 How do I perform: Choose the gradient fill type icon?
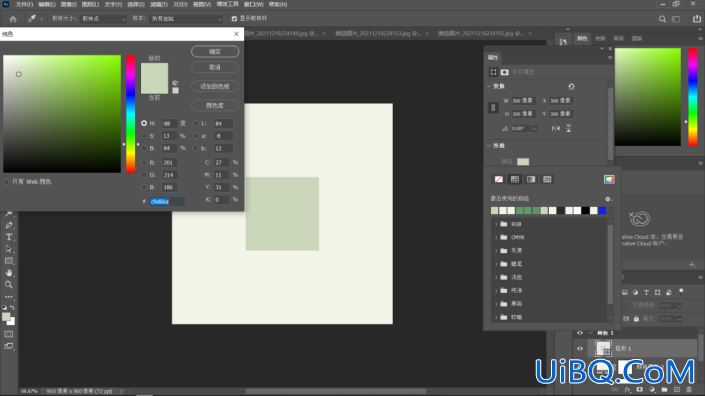click(531, 179)
